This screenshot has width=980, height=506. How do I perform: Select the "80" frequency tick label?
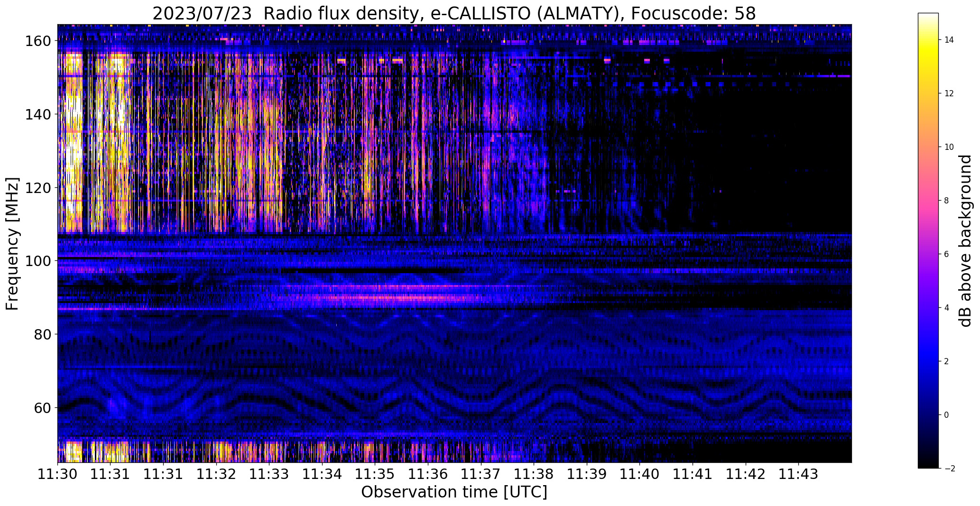point(43,334)
